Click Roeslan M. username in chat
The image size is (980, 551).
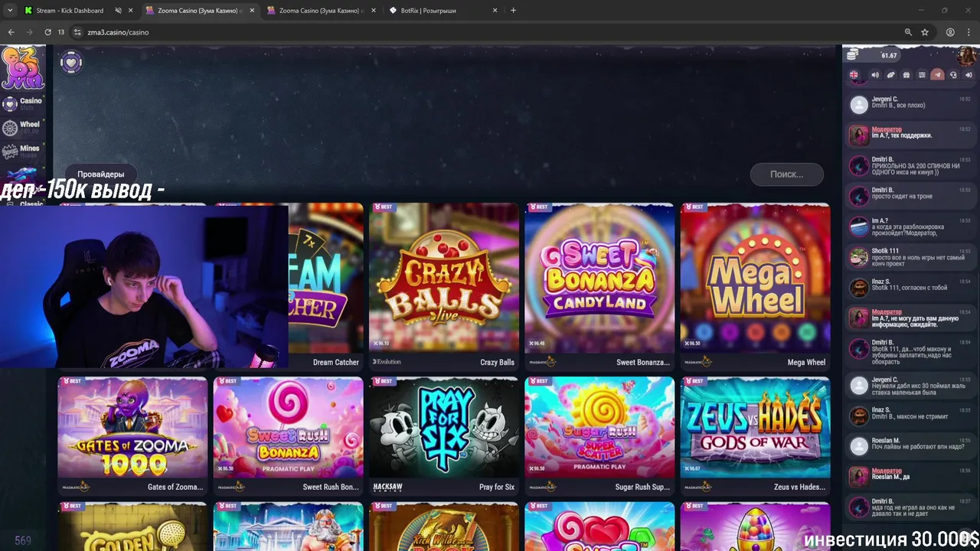(886, 441)
